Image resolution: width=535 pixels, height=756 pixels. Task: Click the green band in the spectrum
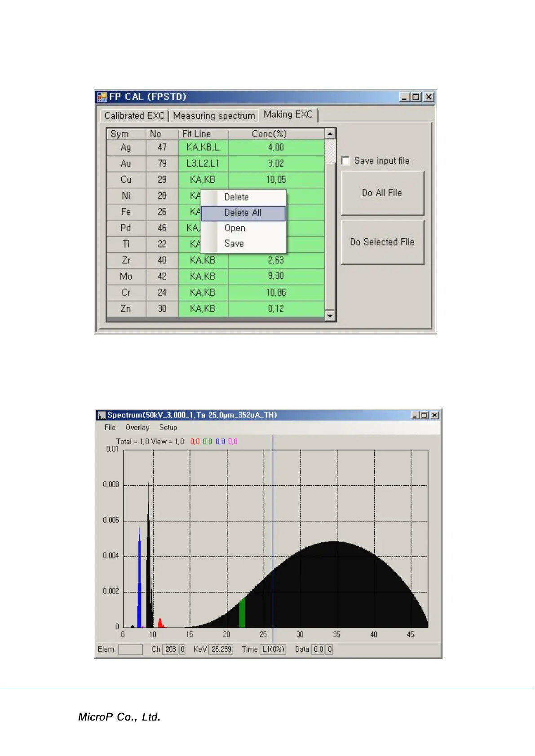(242, 613)
